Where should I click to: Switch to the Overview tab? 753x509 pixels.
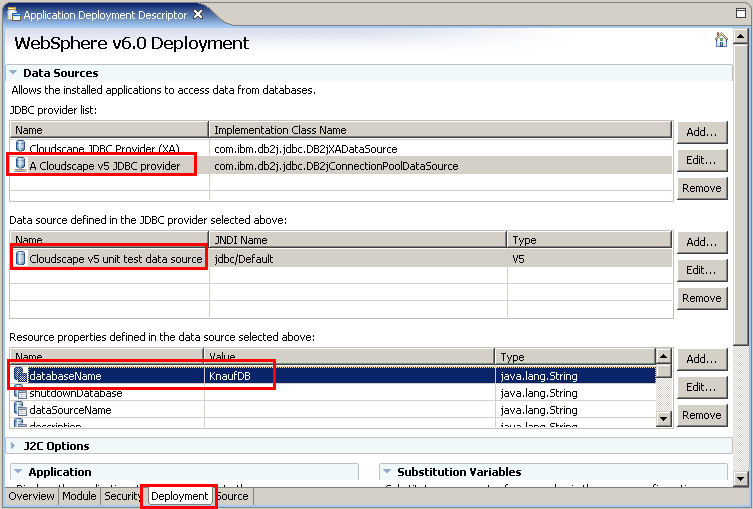31,496
